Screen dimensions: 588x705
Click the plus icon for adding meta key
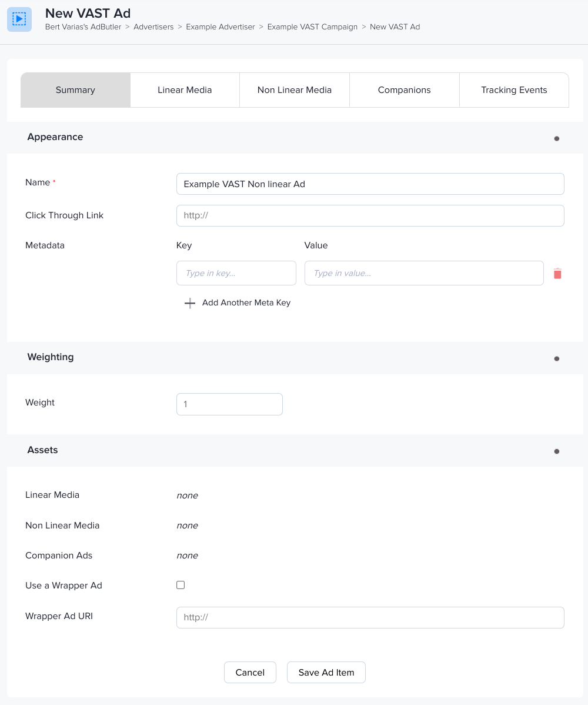pyautogui.click(x=190, y=303)
